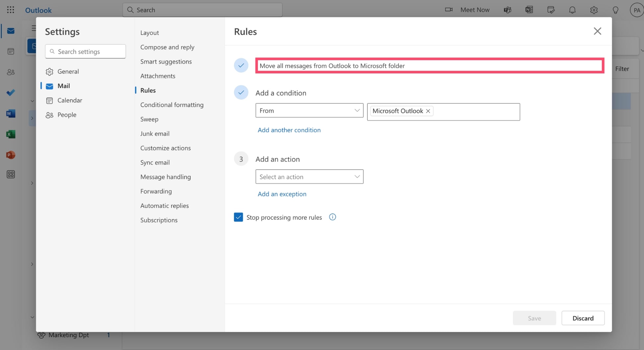
Task: Open Customize actions settings
Action: (x=165, y=148)
